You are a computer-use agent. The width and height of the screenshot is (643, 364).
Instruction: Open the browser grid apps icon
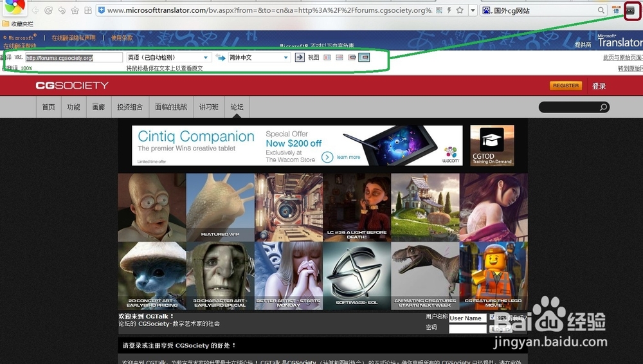coord(87,10)
